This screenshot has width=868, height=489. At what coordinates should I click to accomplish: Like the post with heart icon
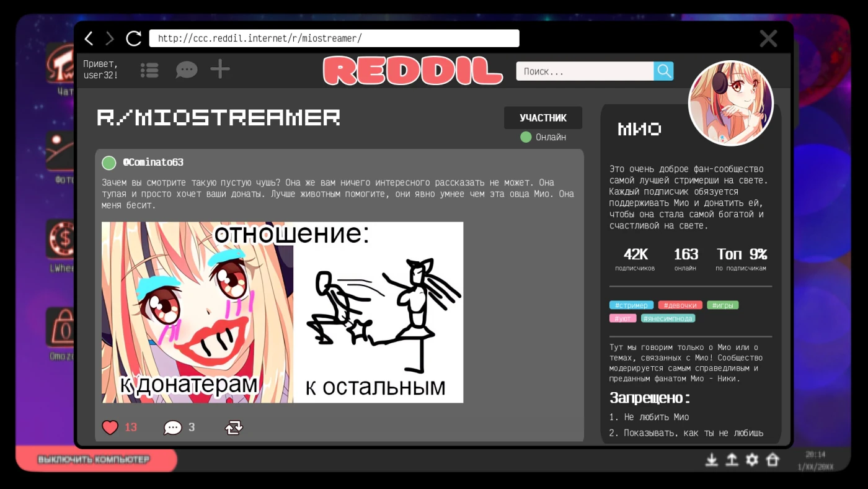(x=110, y=427)
